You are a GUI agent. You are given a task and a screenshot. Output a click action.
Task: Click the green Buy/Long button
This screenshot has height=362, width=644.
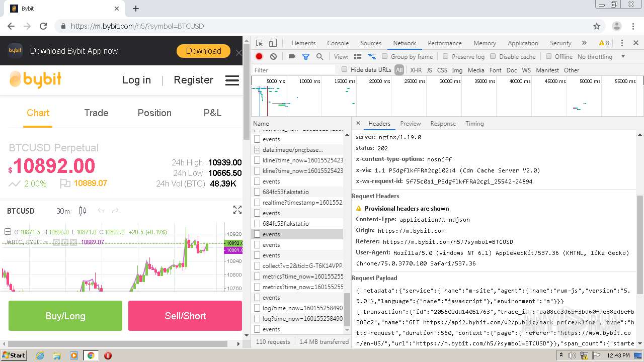click(65, 316)
